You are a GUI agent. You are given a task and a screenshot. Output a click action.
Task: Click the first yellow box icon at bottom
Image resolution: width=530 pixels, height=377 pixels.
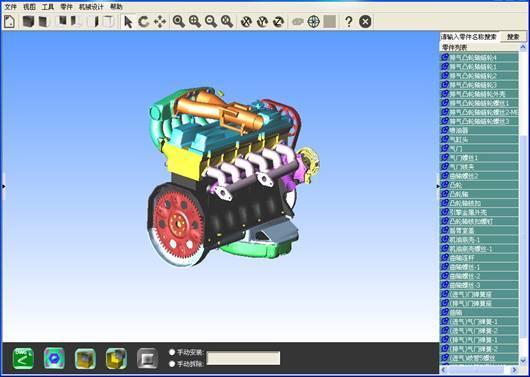click(85, 358)
